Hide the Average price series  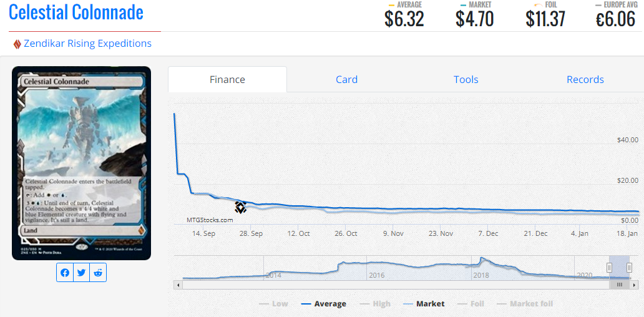click(323, 304)
